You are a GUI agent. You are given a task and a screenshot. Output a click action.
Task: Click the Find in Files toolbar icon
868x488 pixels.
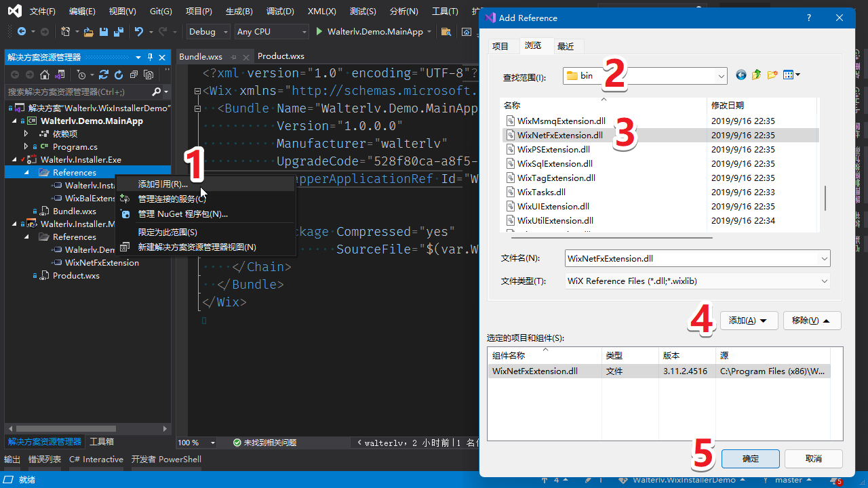tap(446, 32)
